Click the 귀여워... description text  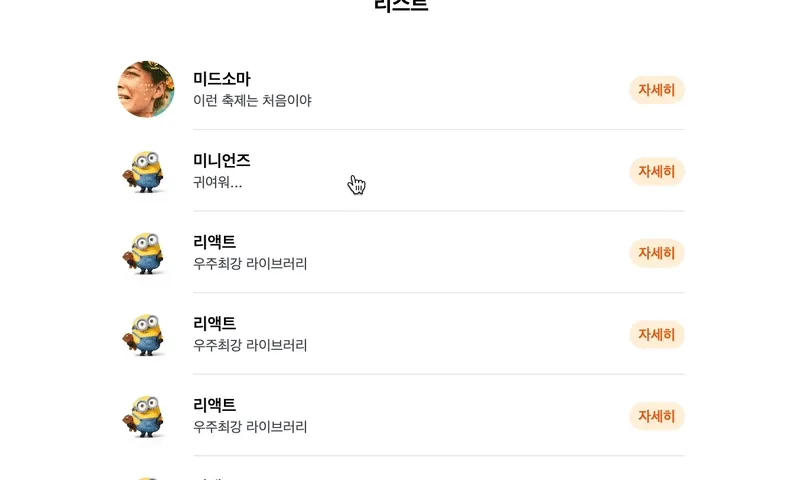click(217, 182)
